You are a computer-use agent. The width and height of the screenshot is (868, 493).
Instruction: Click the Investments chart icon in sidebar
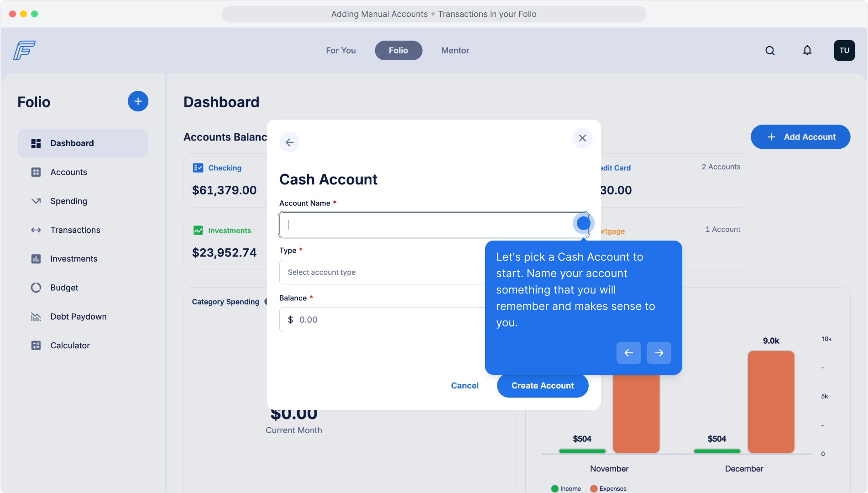click(x=36, y=259)
